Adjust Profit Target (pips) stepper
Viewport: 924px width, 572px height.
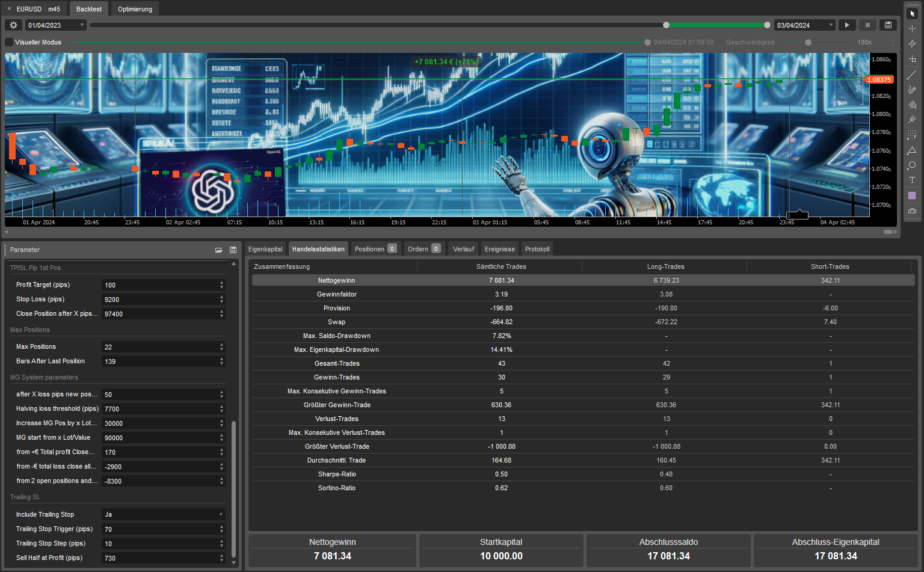tap(221, 285)
